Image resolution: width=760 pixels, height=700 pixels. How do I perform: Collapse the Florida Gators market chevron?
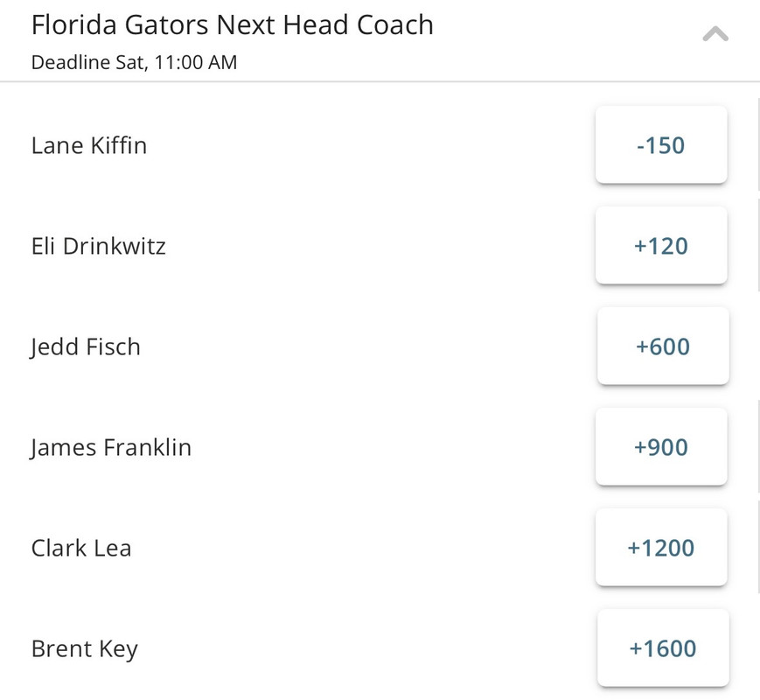click(715, 34)
